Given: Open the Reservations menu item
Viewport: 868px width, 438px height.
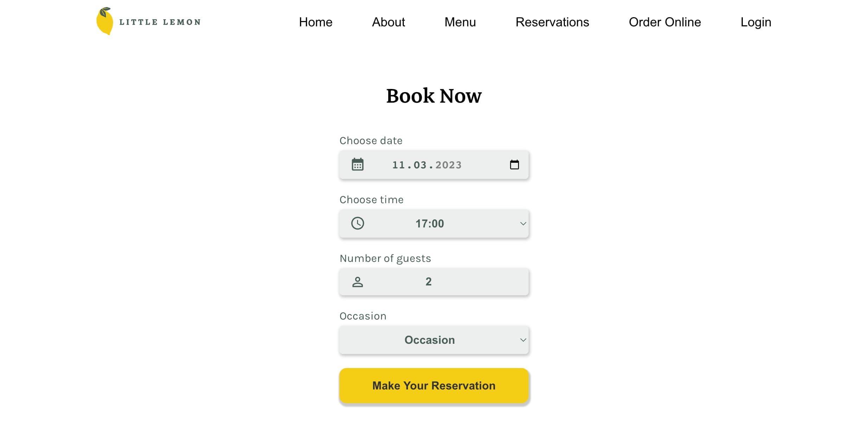Looking at the screenshot, I should coord(552,22).
